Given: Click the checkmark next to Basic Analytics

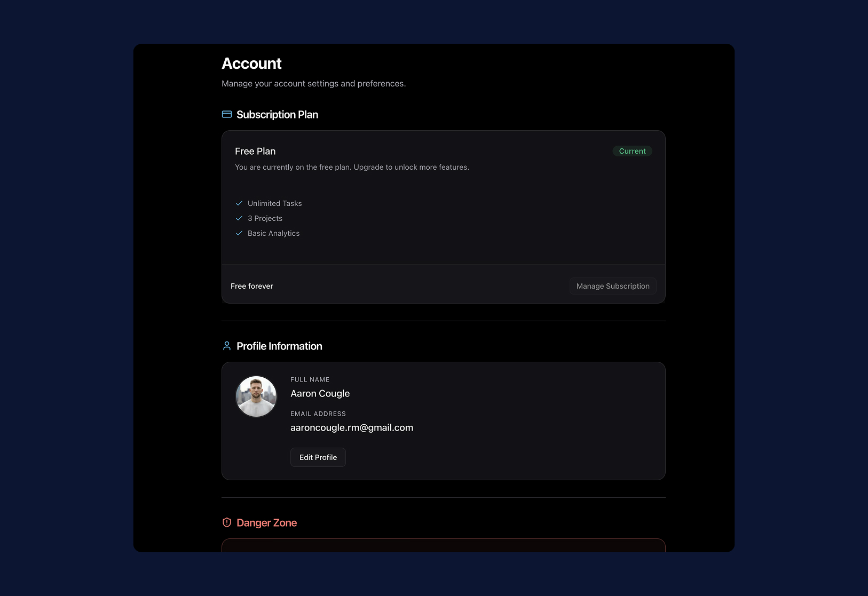Looking at the screenshot, I should pos(239,233).
